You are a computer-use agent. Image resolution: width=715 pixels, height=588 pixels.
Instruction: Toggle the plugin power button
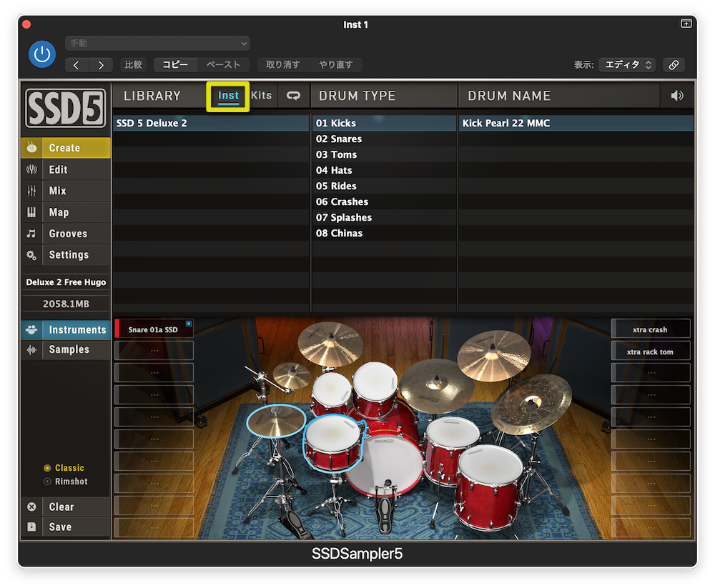(x=42, y=54)
